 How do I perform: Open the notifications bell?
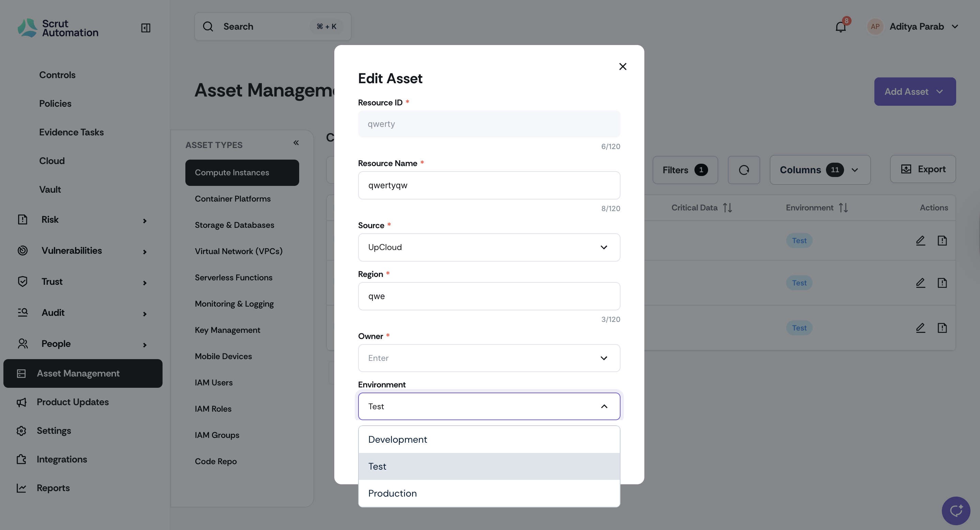[x=840, y=27]
